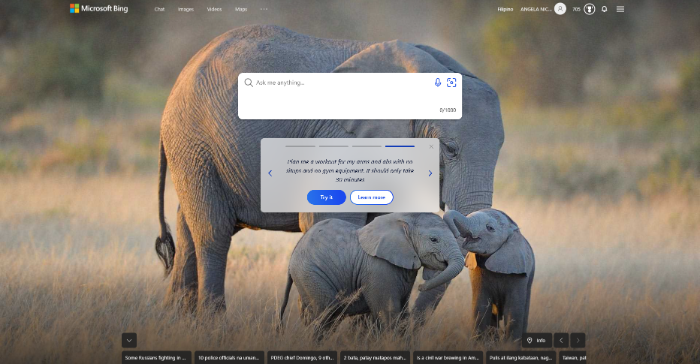Switch language to Filipino
The width and height of the screenshot is (700, 364).
tap(505, 9)
